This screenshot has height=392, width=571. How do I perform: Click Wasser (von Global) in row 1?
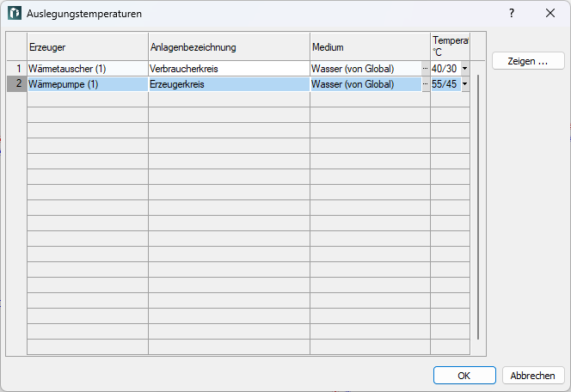pos(366,69)
